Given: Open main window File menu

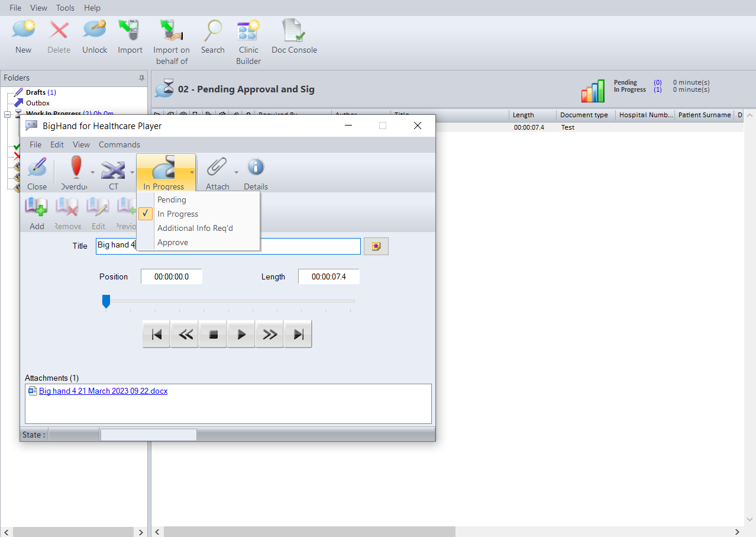Looking at the screenshot, I should (15, 8).
